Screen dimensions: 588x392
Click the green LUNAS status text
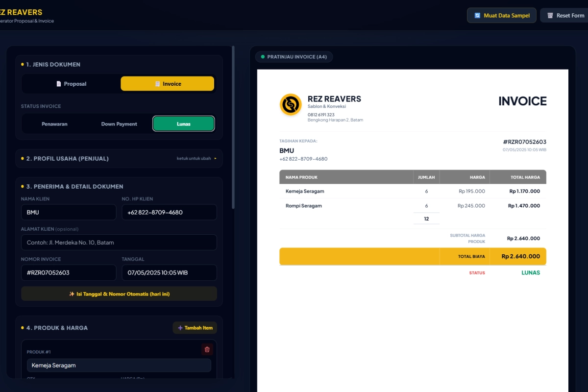(531, 273)
